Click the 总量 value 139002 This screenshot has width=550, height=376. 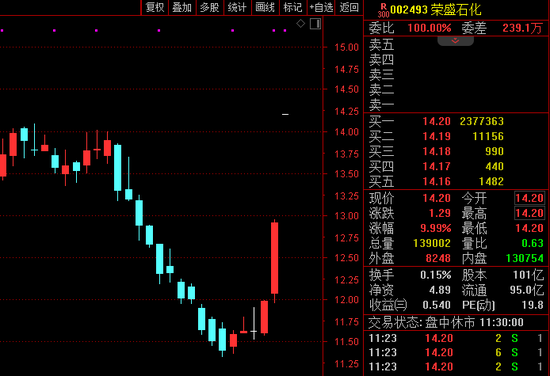(x=432, y=243)
